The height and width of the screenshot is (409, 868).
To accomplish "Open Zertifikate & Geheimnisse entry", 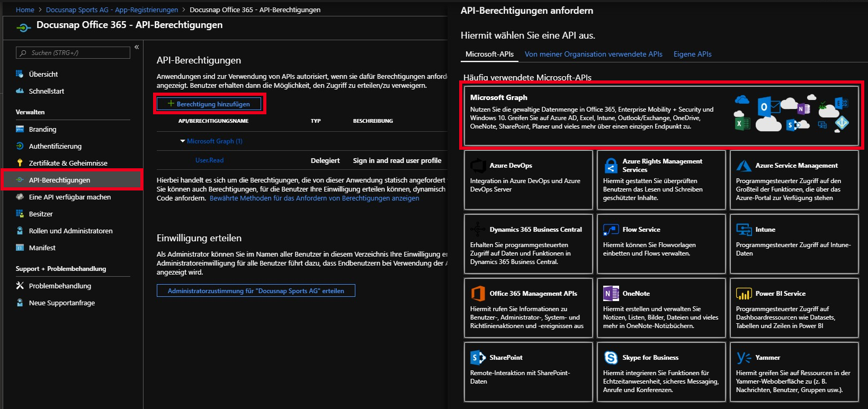I will click(68, 163).
